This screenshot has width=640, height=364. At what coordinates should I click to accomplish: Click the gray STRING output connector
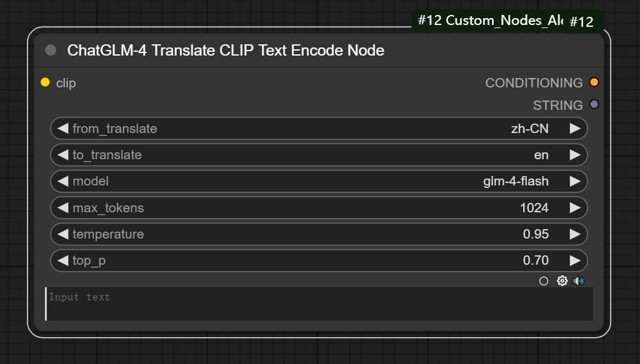click(594, 104)
